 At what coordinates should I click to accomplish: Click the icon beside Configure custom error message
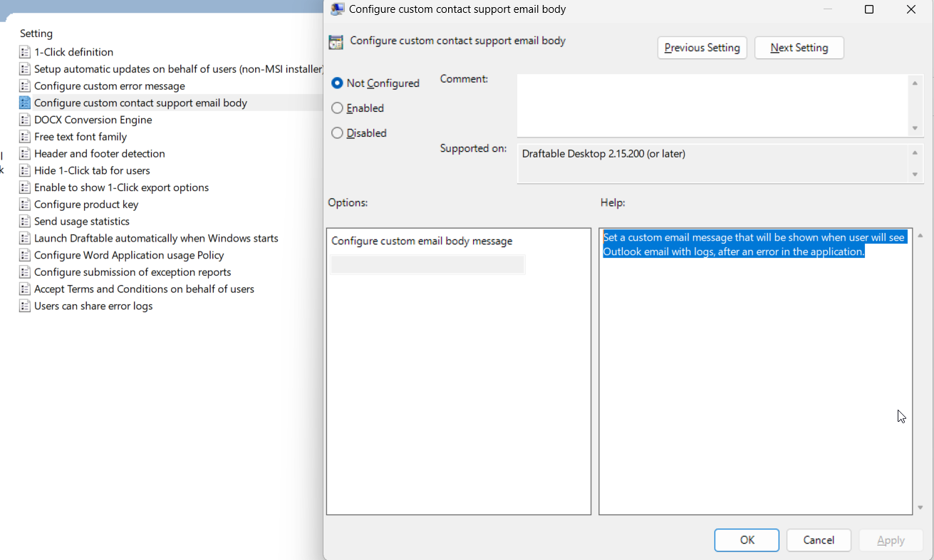pos(24,85)
